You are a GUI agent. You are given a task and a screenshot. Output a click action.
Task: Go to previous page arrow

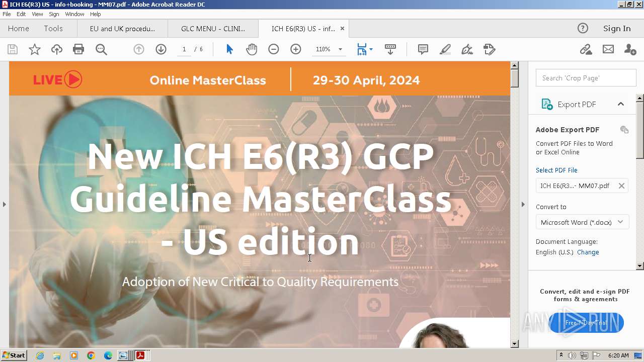(139, 49)
